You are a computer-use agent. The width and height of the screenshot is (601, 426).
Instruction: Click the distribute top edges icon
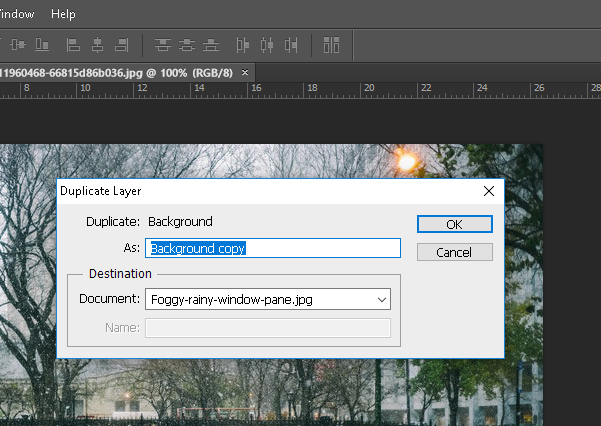(162, 45)
